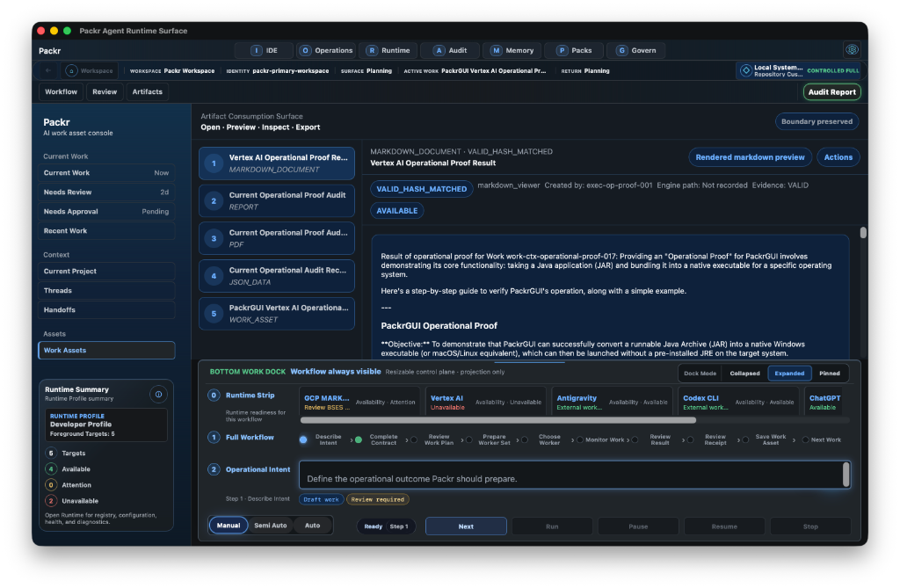This screenshot has height=588, width=900.
Task: Switch to the Workflow sub-tab
Action: pyautogui.click(x=61, y=92)
